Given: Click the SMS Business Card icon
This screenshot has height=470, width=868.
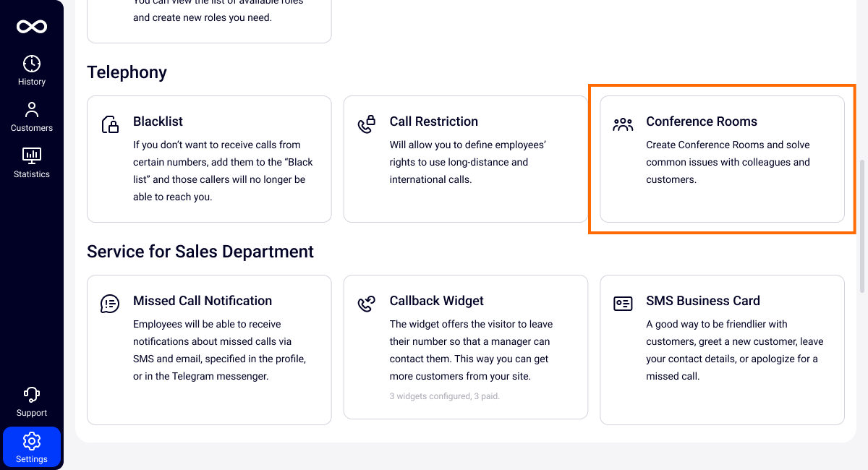Looking at the screenshot, I should click(623, 304).
